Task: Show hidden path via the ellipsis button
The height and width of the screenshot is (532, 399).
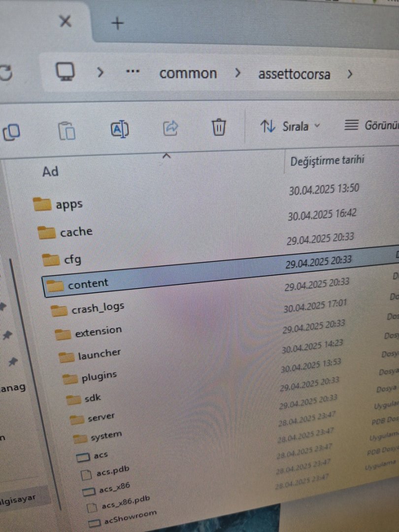Action: click(x=133, y=71)
